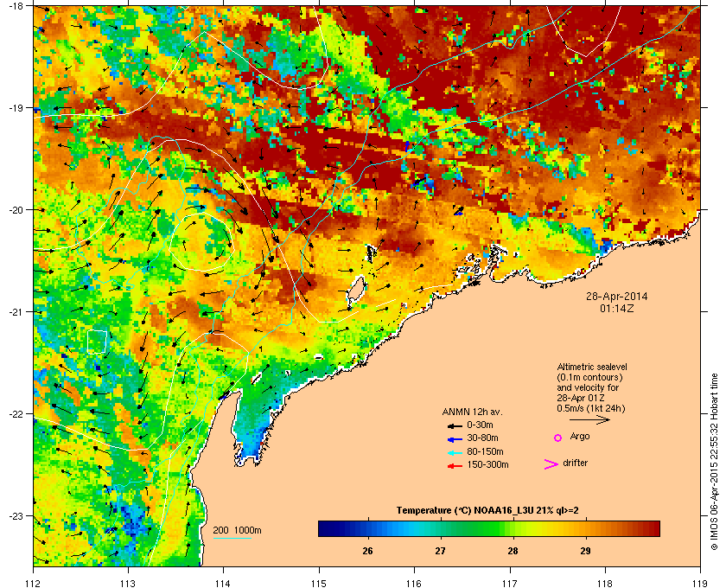This screenshot has width=726, height=588.
Task: Click the '116' longitude axis label
Action: point(414,583)
